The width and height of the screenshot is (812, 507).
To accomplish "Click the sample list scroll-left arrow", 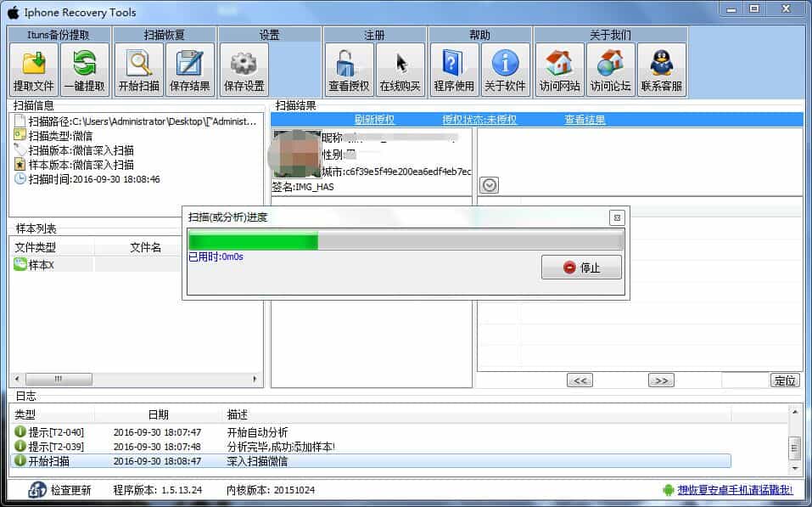I will (17, 379).
